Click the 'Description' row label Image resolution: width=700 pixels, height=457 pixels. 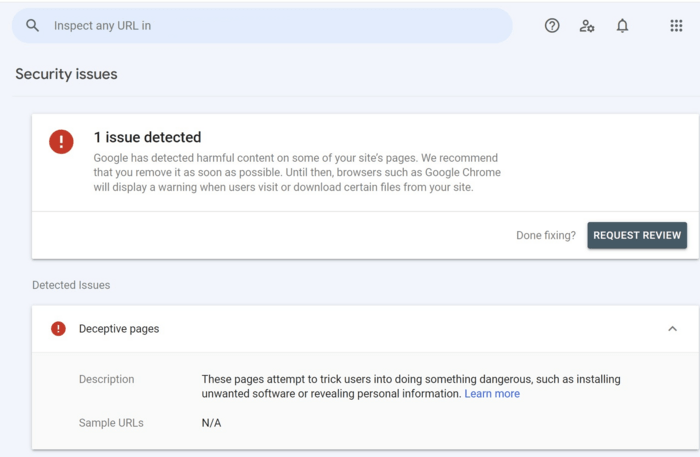pyautogui.click(x=106, y=380)
